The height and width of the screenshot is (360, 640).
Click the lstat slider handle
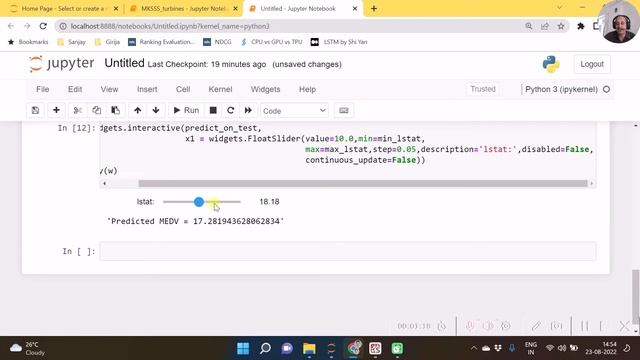point(199,202)
